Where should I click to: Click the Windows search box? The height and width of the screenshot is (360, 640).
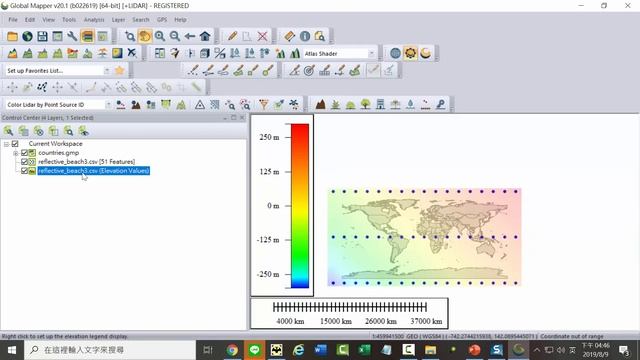pos(110,350)
